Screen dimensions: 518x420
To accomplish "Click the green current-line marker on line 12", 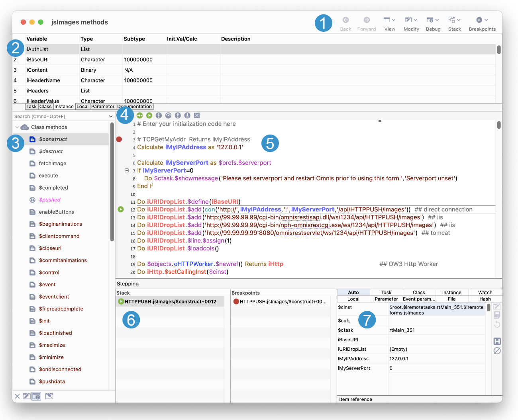I will tap(121, 209).
